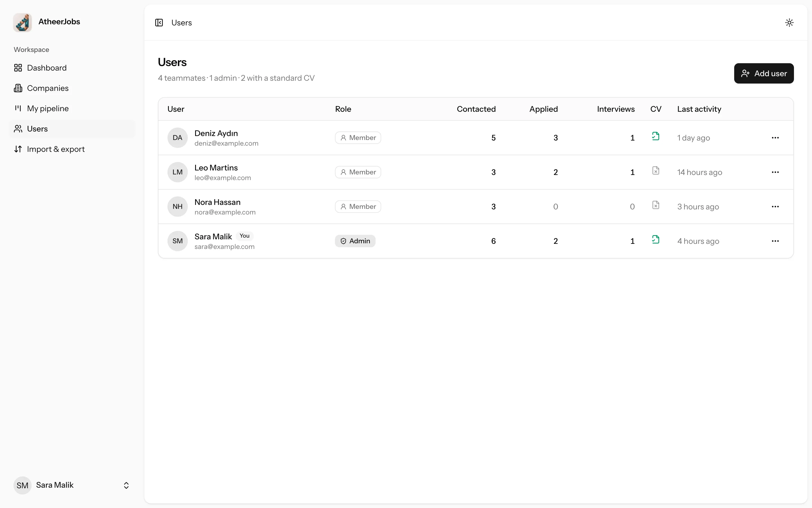Click the '14 hours ago' activity text

pyautogui.click(x=700, y=172)
